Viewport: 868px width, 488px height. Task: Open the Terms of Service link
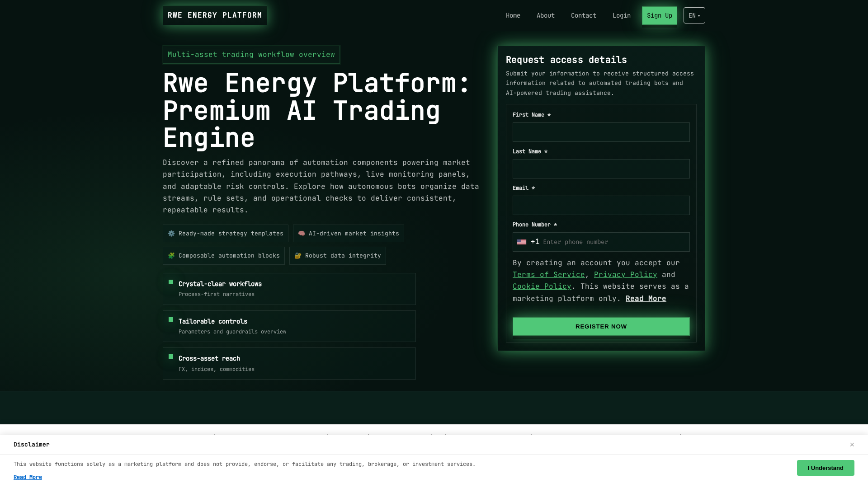[x=549, y=274]
